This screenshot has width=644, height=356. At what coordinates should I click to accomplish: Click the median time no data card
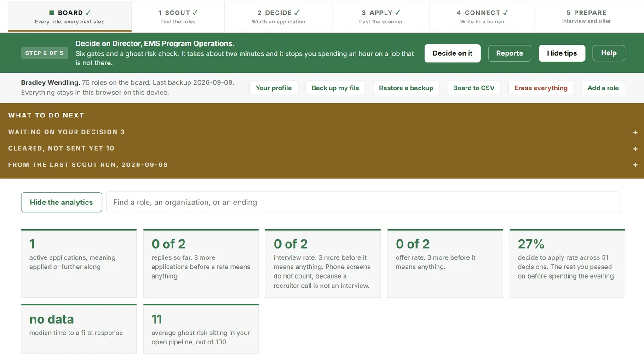coord(79,329)
